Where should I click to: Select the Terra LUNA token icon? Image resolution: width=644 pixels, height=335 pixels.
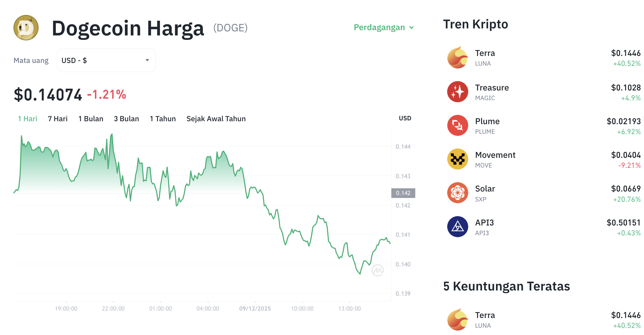coord(457,58)
